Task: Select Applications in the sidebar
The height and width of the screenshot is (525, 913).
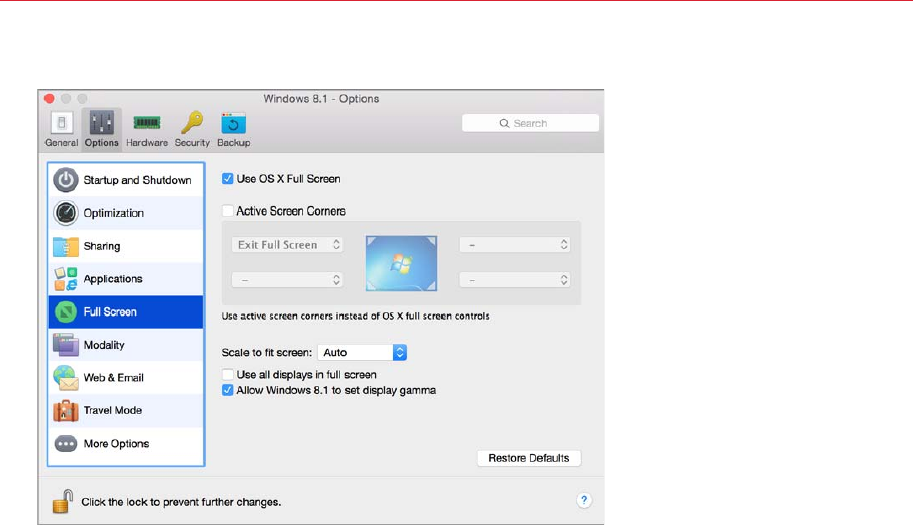Action: click(x=126, y=279)
